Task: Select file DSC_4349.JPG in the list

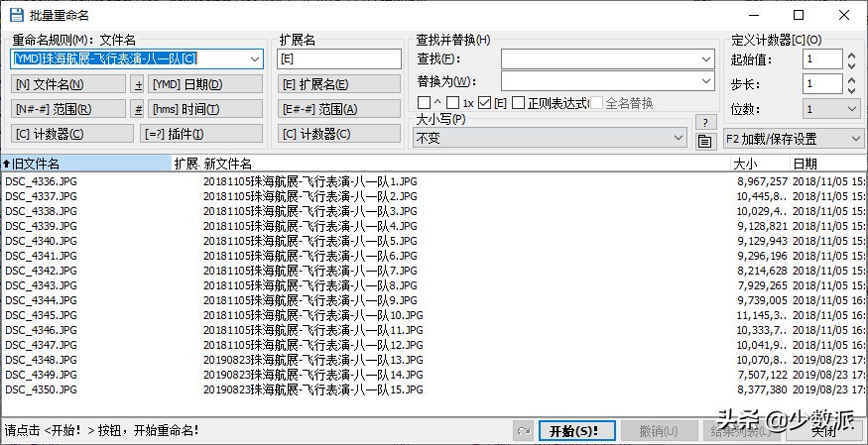Action: [x=42, y=375]
